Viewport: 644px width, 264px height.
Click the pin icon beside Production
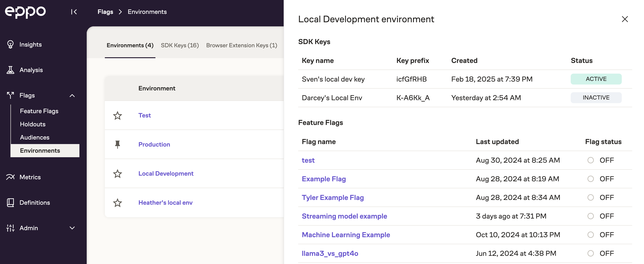[117, 144]
